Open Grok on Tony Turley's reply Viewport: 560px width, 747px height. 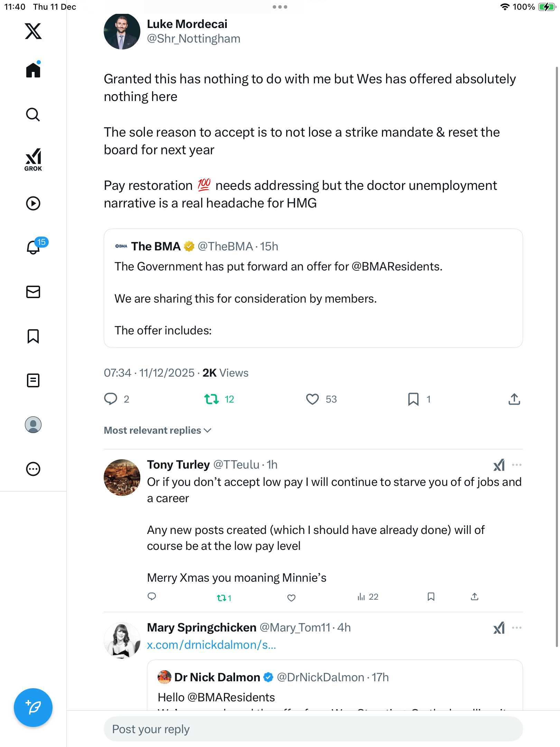pyautogui.click(x=499, y=465)
